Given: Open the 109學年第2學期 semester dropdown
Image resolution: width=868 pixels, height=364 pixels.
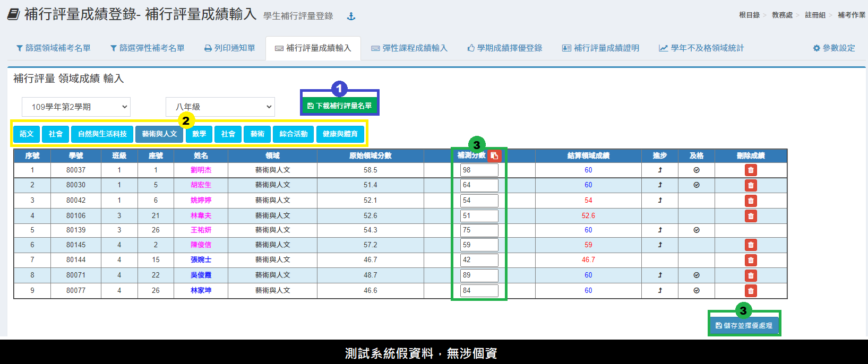Looking at the screenshot, I should (x=76, y=107).
